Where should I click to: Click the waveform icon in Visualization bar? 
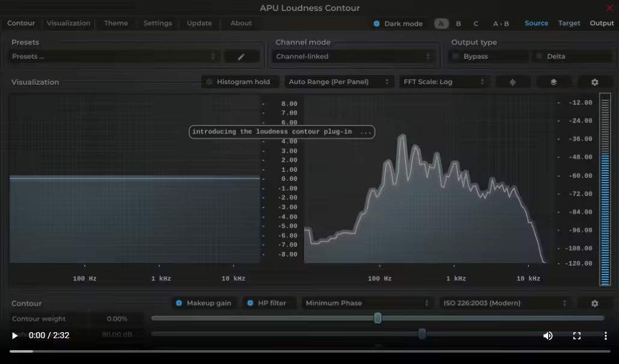[513, 82]
